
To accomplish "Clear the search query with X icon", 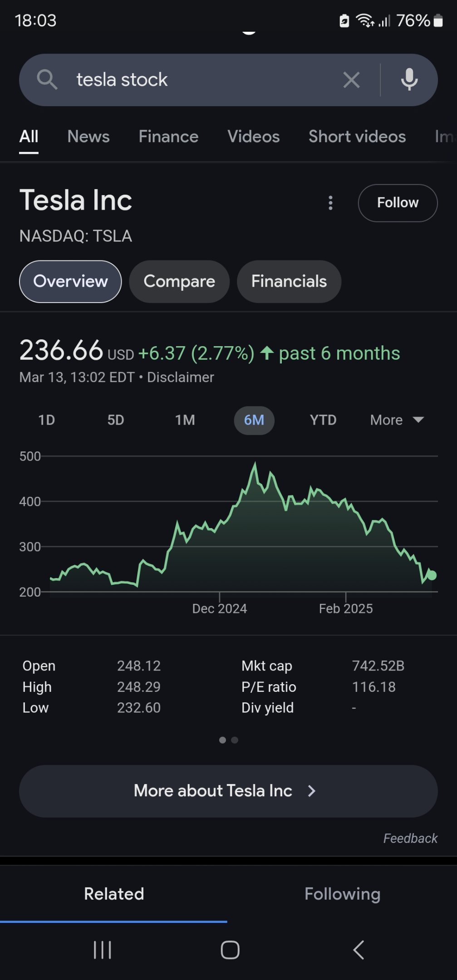I will pyautogui.click(x=351, y=80).
